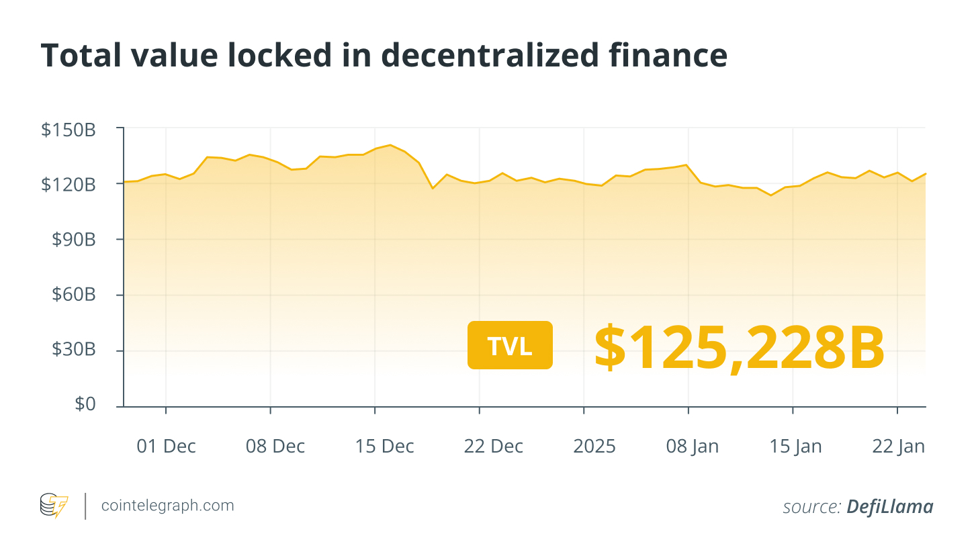This screenshot has height=560, width=974.
Task: Select the 08 Dec date label
Action: tap(275, 446)
